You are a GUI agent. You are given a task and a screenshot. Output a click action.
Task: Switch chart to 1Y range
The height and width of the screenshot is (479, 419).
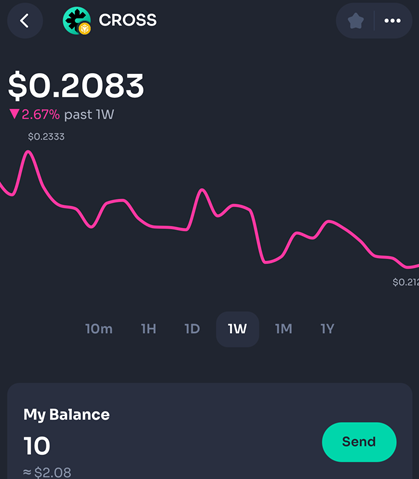327,329
